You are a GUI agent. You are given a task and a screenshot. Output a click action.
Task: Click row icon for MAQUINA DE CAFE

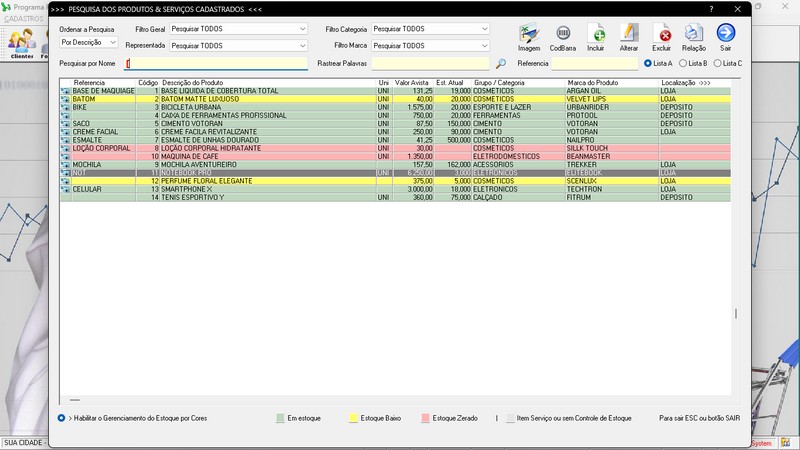point(65,156)
